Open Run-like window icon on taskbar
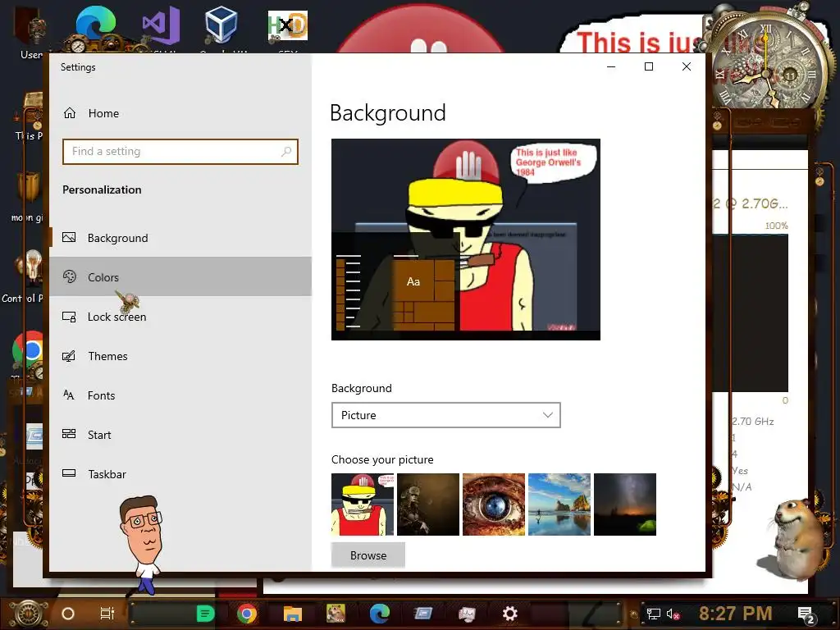Viewport: 840px width, 630px height. (x=422, y=614)
